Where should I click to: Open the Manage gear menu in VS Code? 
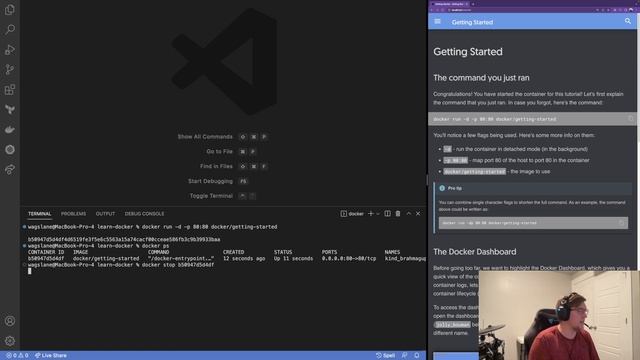coord(10,341)
